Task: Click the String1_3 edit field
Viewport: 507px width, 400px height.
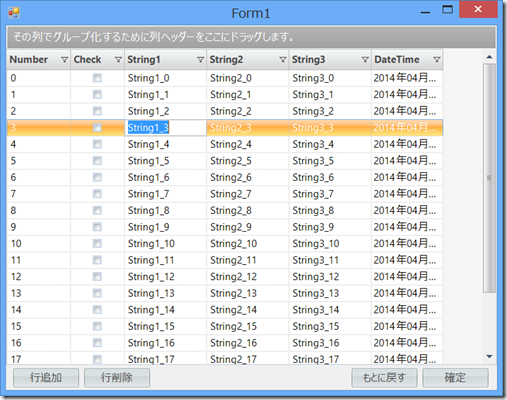Action: [166, 128]
